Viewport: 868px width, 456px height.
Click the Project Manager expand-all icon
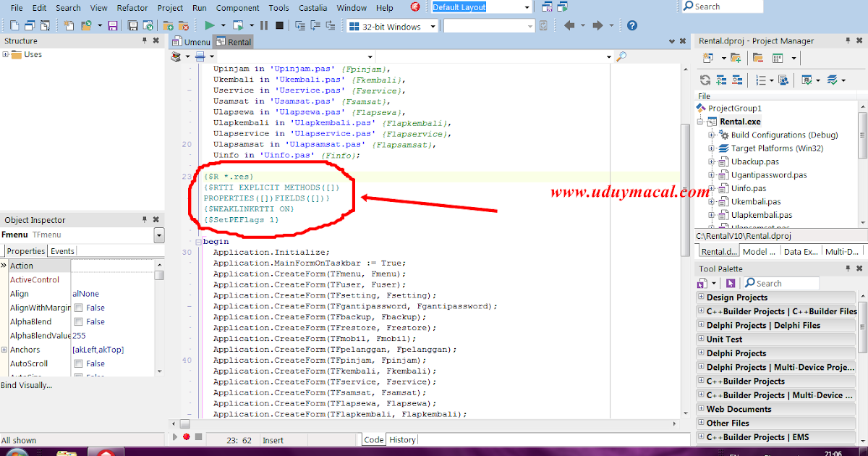[721, 80]
